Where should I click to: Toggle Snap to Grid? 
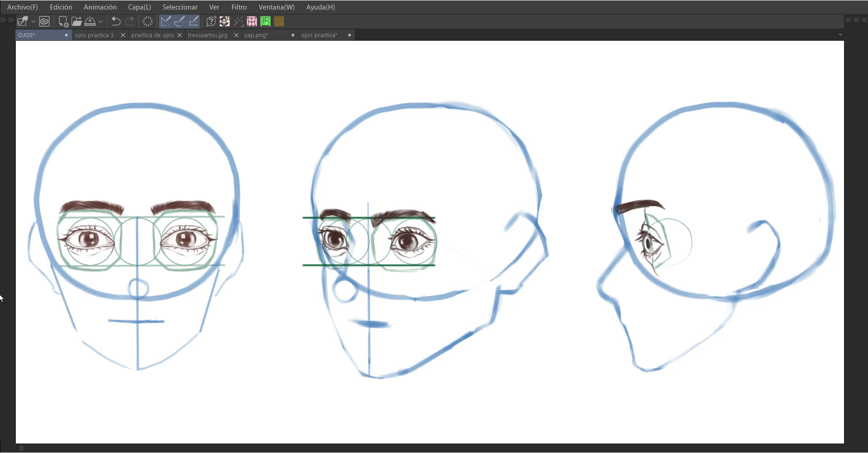193,21
